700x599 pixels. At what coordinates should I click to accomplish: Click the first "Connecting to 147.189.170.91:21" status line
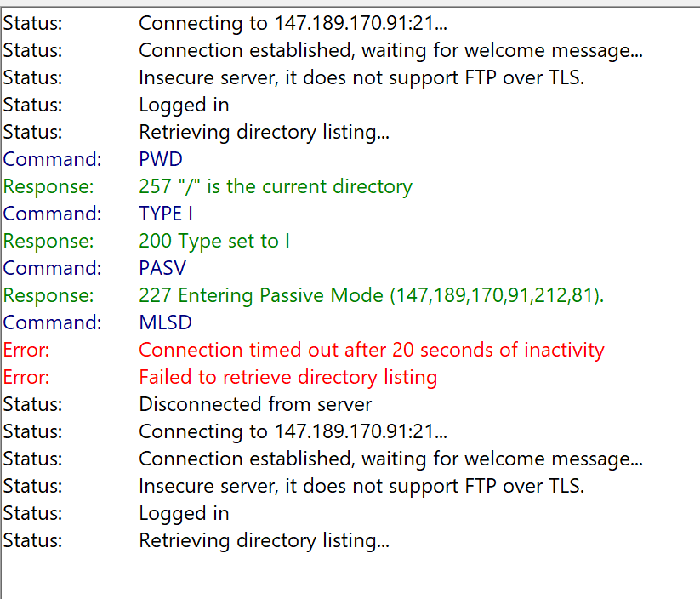tap(293, 23)
